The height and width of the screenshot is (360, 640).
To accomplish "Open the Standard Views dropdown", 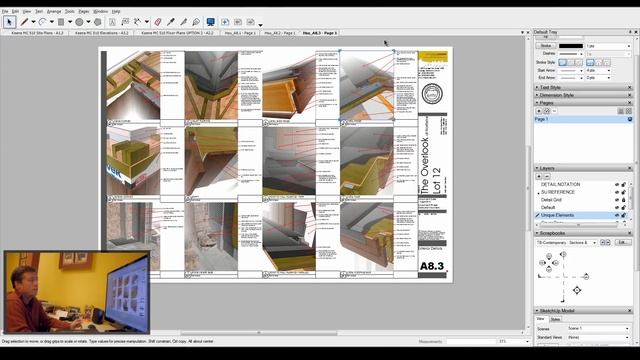I will (x=598, y=338).
